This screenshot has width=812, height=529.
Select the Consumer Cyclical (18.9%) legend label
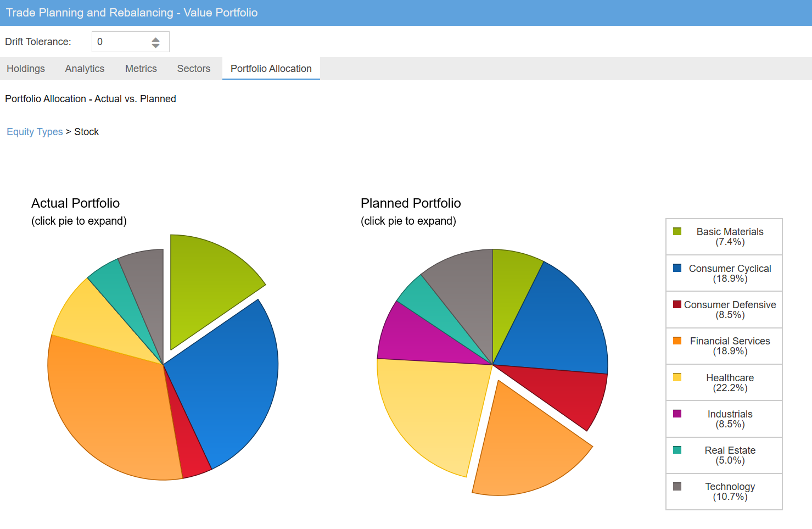click(730, 274)
